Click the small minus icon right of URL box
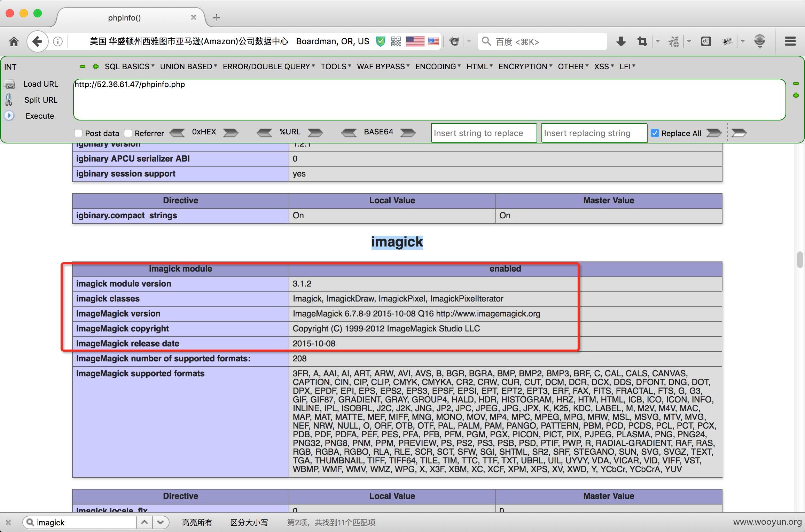The height and width of the screenshot is (532, 805). [796, 84]
